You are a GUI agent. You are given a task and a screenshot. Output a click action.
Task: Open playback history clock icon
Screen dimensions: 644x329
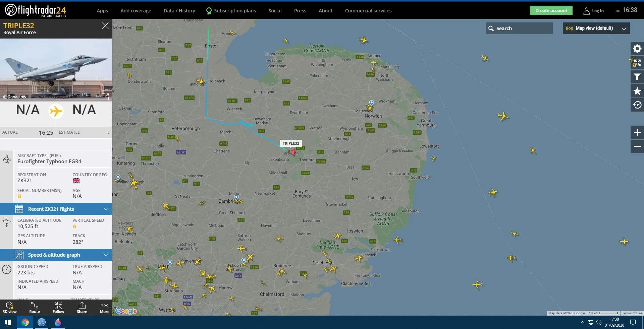(x=637, y=105)
